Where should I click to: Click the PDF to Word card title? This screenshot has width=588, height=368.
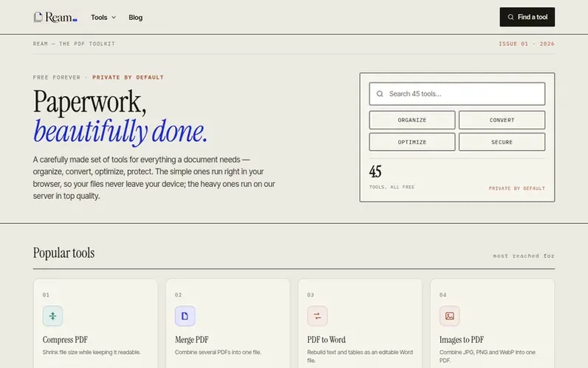(x=327, y=339)
